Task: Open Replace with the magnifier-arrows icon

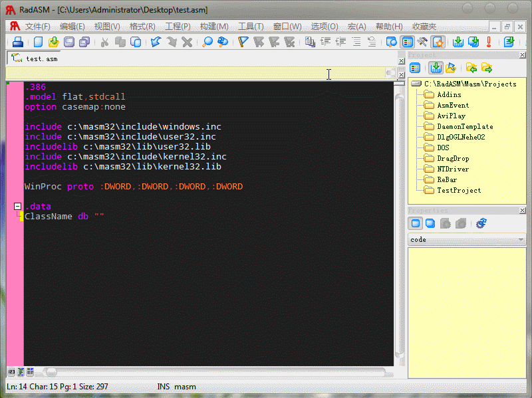Action: click(223, 42)
